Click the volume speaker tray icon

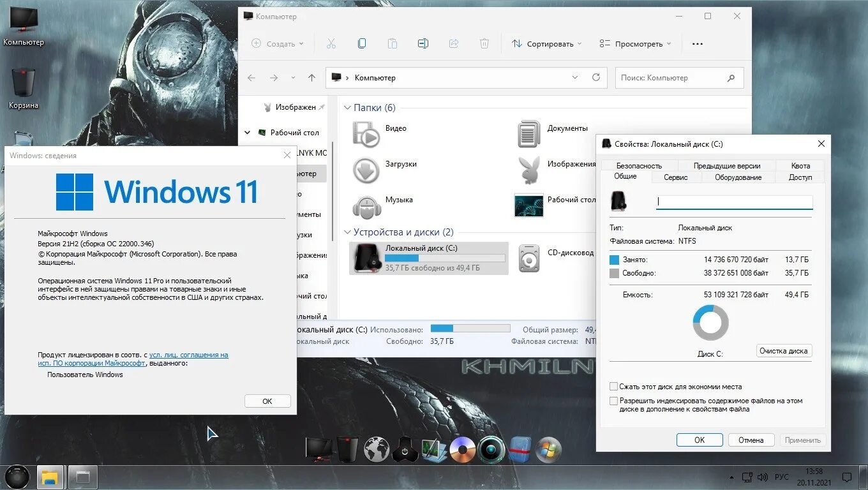point(763,477)
